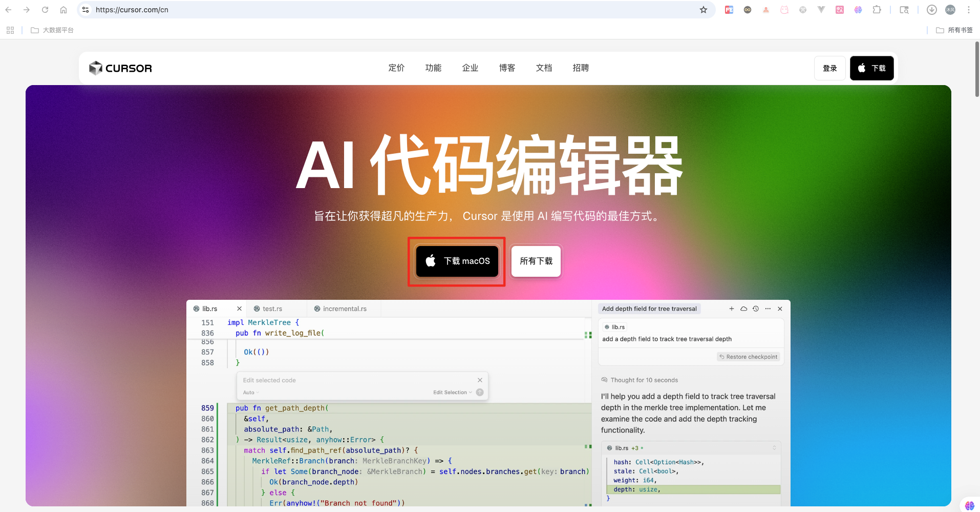Open the apps grid in bookmarks bar

click(10, 30)
